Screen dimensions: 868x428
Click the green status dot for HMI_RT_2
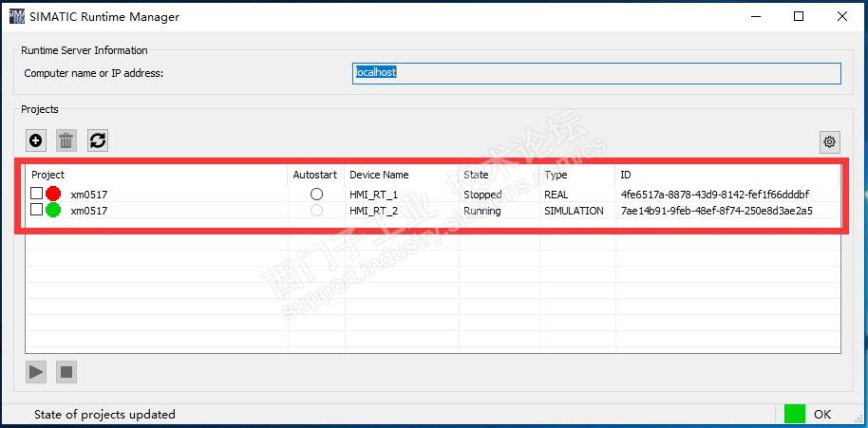53,210
